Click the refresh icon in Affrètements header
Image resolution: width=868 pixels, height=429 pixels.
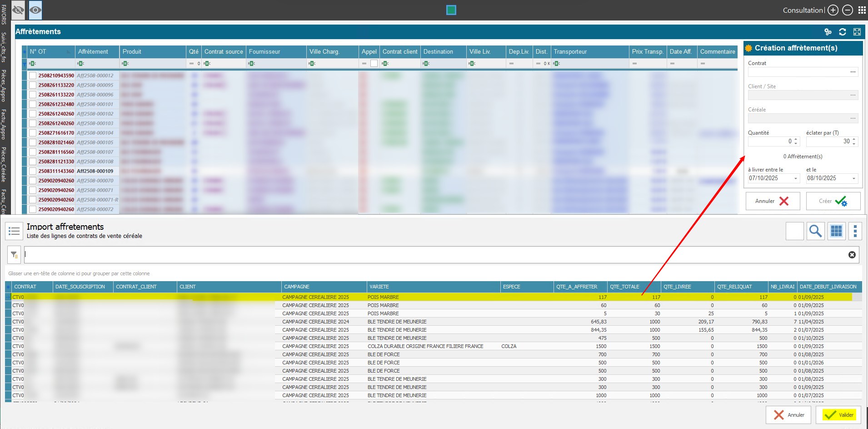[842, 32]
